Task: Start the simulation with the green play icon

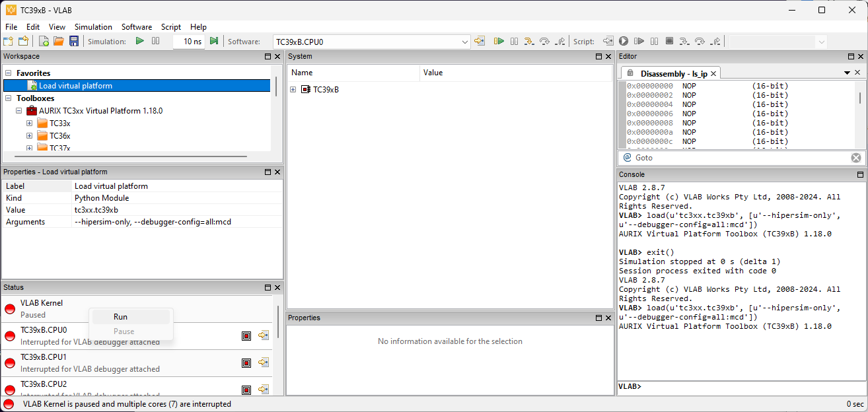Action: tap(140, 41)
